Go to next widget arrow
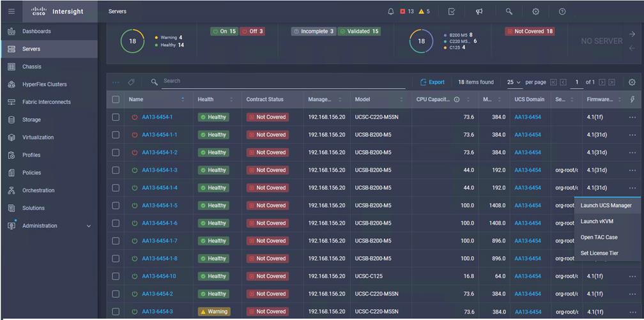The height and width of the screenshot is (320, 644). (x=632, y=34)
